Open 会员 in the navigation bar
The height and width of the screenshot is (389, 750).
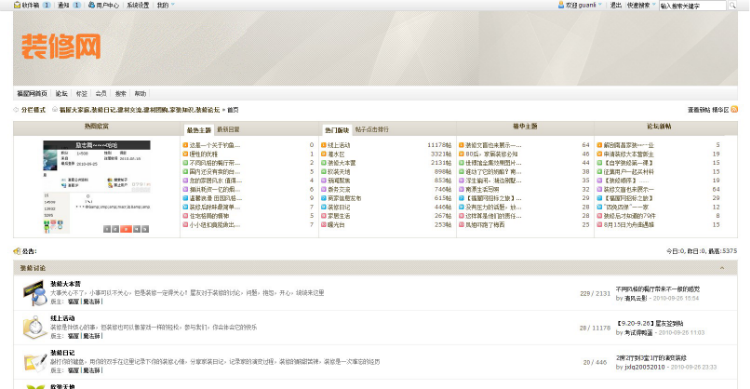(x=101, y=94)
